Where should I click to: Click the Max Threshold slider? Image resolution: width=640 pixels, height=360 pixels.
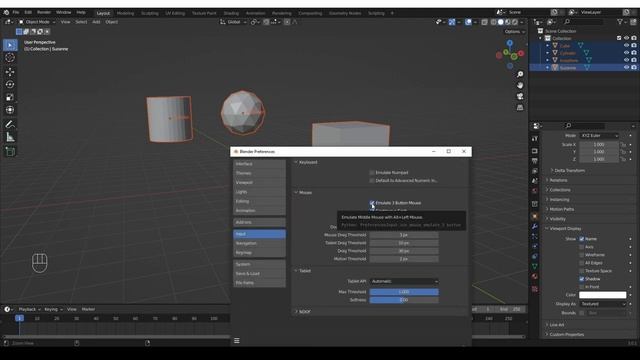404,292
